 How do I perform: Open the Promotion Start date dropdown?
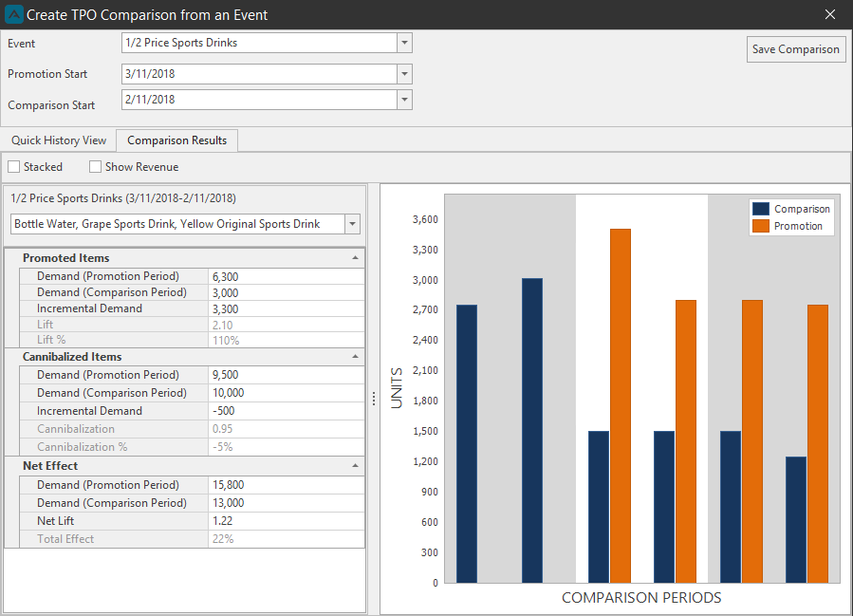404,74
